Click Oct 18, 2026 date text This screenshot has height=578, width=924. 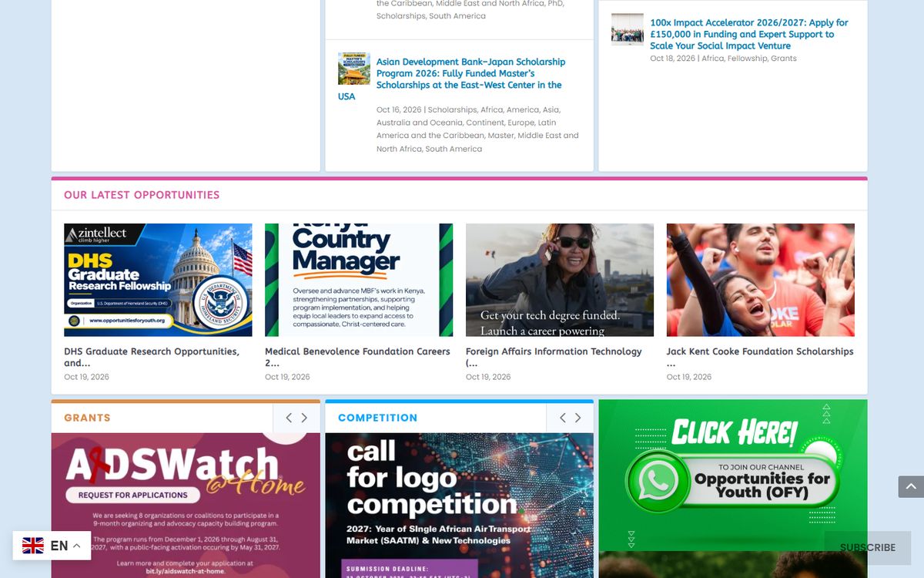pos(672,59)
